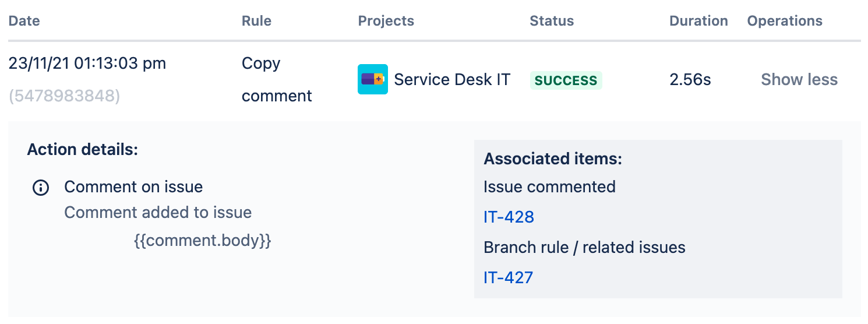Select the Copy comment rule name
The width and height of the screenshot is (868, 324).
(x=277, y=79)
